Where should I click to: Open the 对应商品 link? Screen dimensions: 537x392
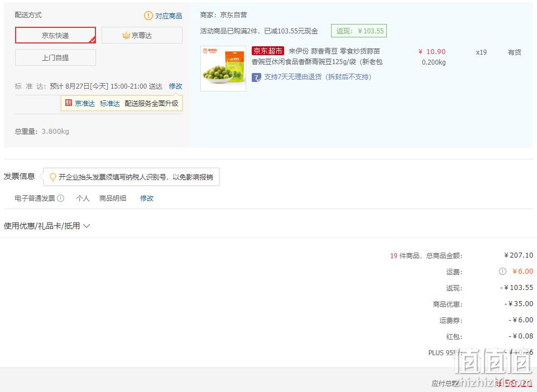click(x=169, y=16)
